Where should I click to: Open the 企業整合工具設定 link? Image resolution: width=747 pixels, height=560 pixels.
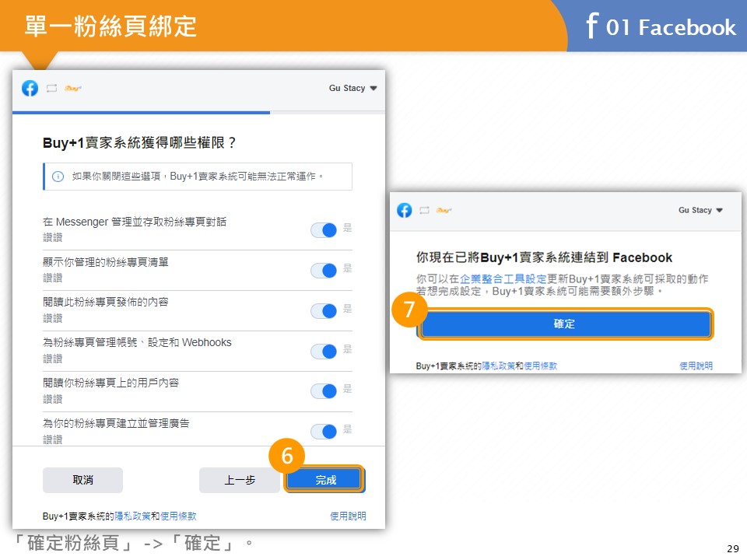(503, 278)
